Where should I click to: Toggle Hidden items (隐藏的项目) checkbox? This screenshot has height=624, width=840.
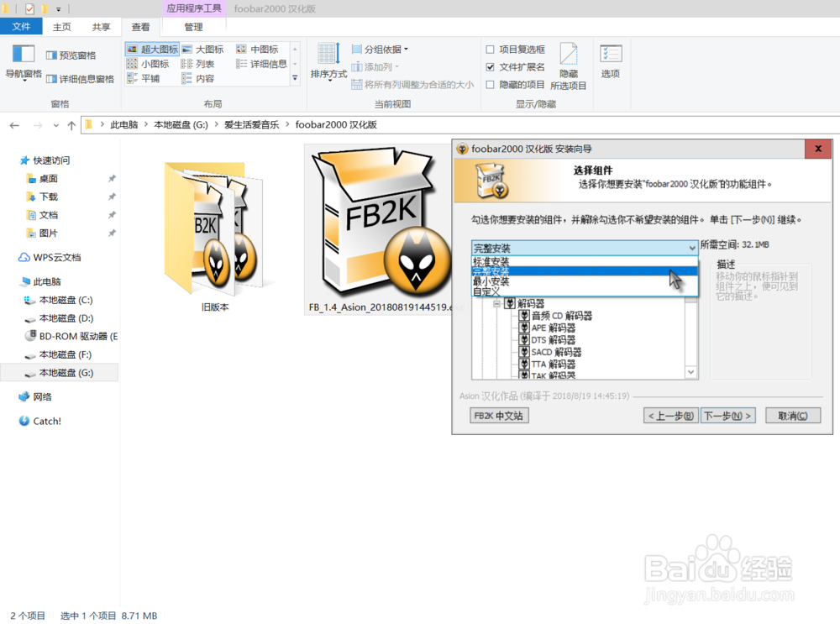click(490, 85)
